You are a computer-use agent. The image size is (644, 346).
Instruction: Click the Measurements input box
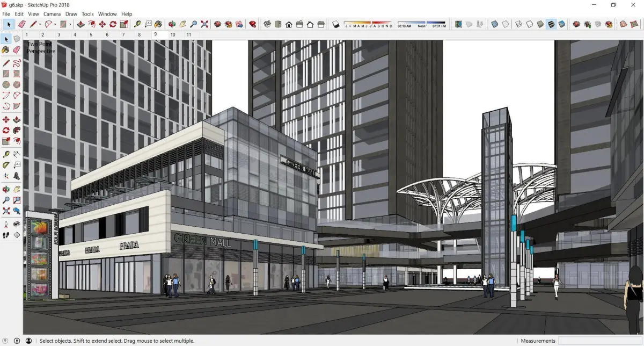pyautogui.click(x=600, y=341)
